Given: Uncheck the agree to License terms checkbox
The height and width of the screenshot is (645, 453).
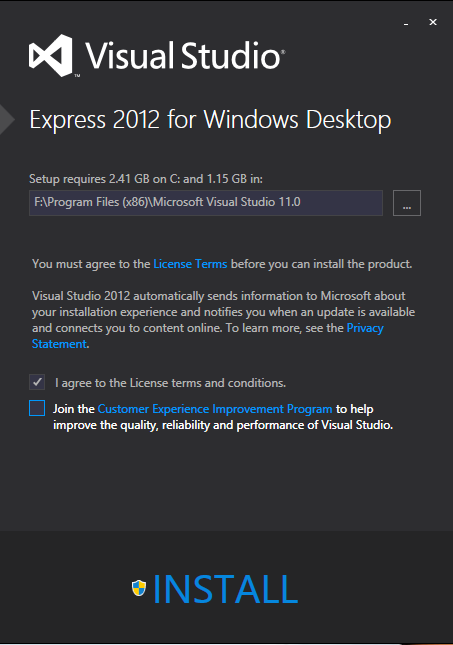Looking at the screenshot, I should [x=37, y=382].
